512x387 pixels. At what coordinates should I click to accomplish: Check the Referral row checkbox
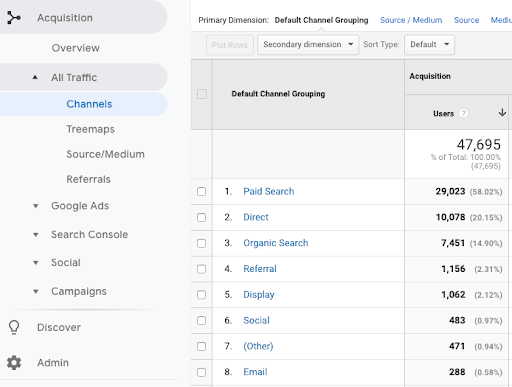pos(201,269)
